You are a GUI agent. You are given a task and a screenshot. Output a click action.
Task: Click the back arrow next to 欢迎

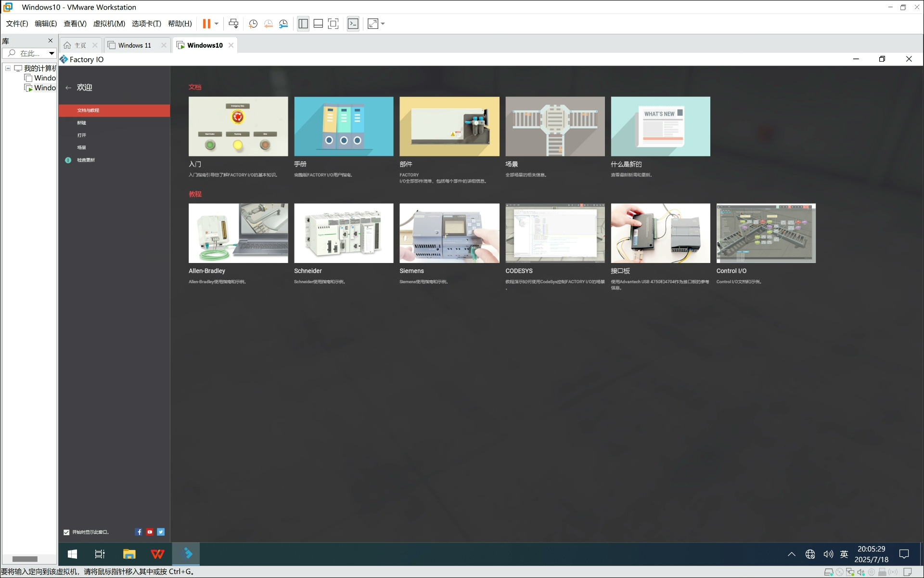[x=68, y=88]
